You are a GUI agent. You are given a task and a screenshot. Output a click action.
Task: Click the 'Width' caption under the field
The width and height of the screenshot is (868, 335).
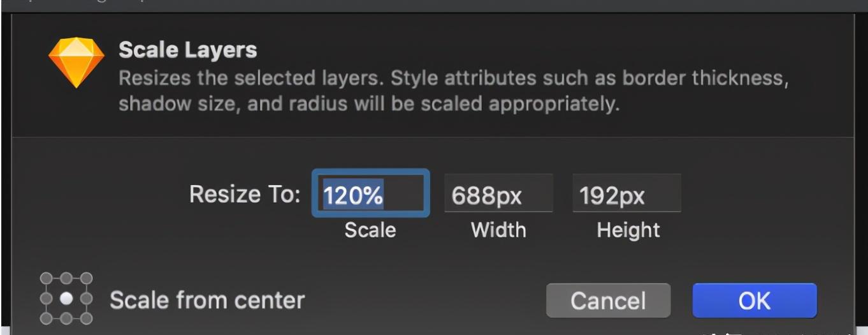(x=498, y=230)
